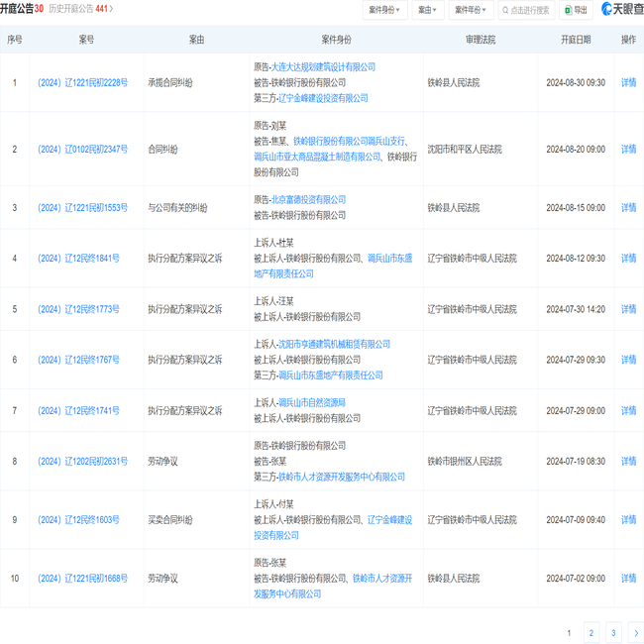644x644 pixels.
Task: Open 历史开庭公告 441 link
Action: coord(81,9)
